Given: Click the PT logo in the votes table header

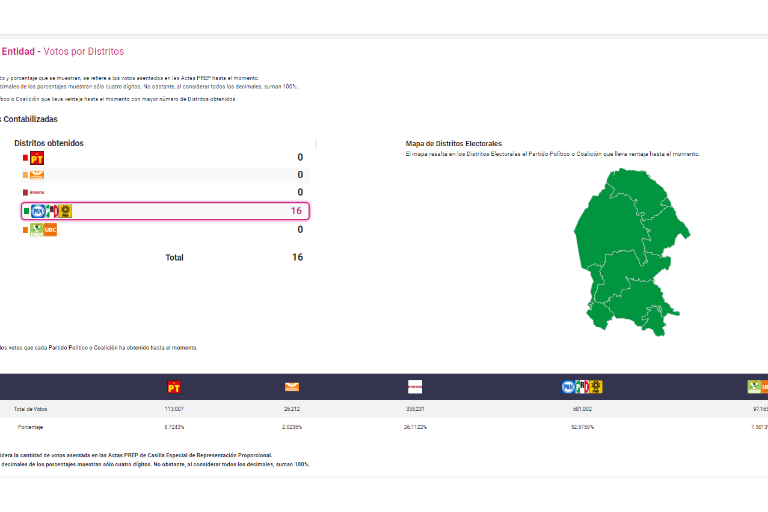Looking at the screenshot, I should click(x=174, y=387).
